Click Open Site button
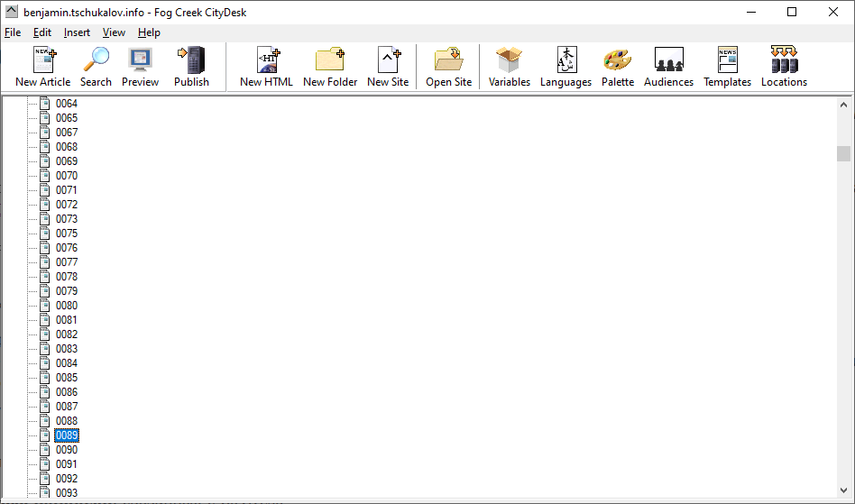The height and width of the screenshot is (504, 855). click(x=449, y=67)
